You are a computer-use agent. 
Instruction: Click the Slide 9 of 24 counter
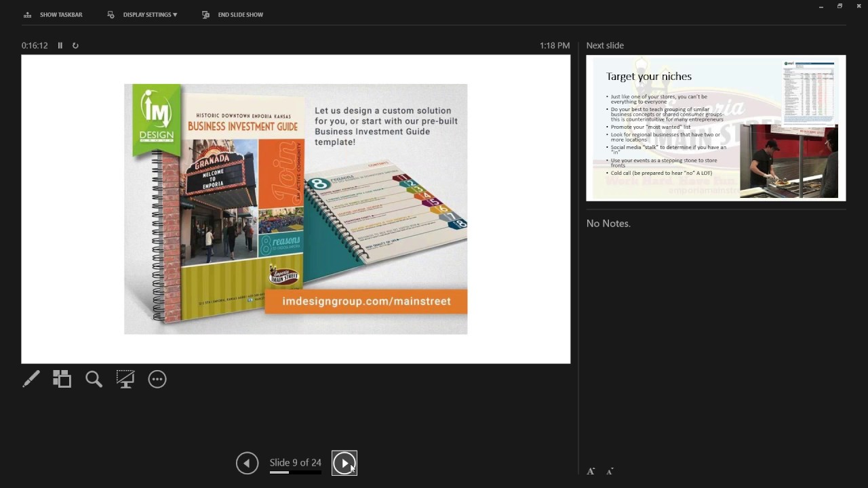296,462
